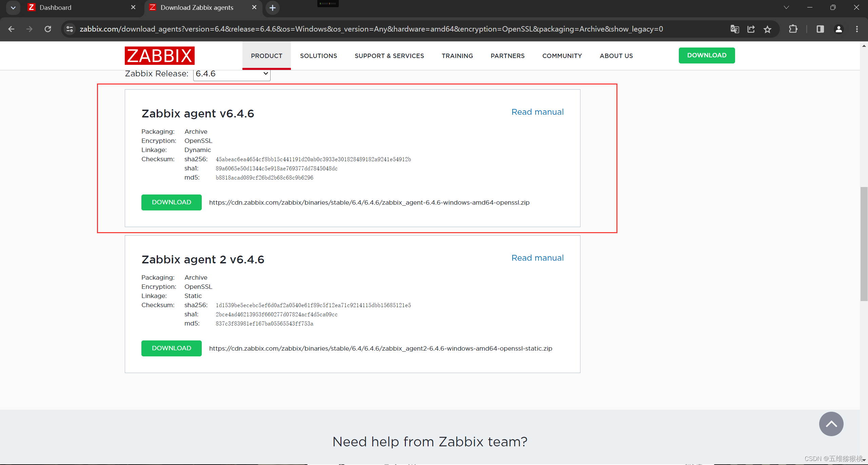Open the Chrome three-dot menu
Screen dimensions: 868x465
pos(857,29)
